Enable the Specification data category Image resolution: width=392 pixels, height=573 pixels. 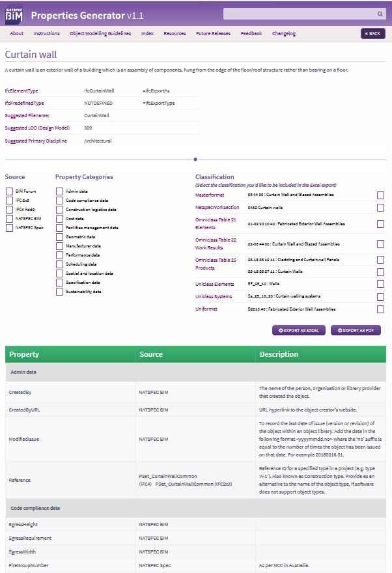[x=59, y=283]
